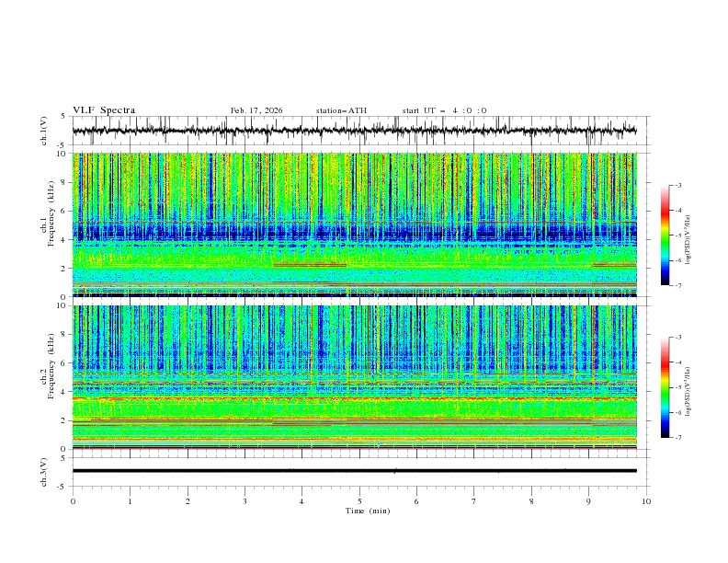Screen dimensions: 728x563
Task: Click the "4" kHz tick of ch.2 frequency axis
Action: (64, 392)
